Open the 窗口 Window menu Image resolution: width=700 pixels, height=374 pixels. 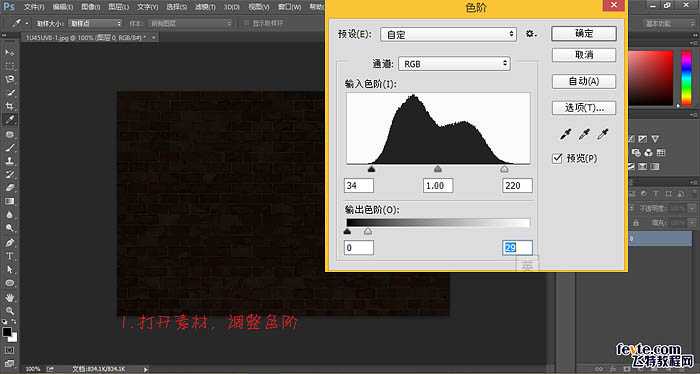coord(289,7)
